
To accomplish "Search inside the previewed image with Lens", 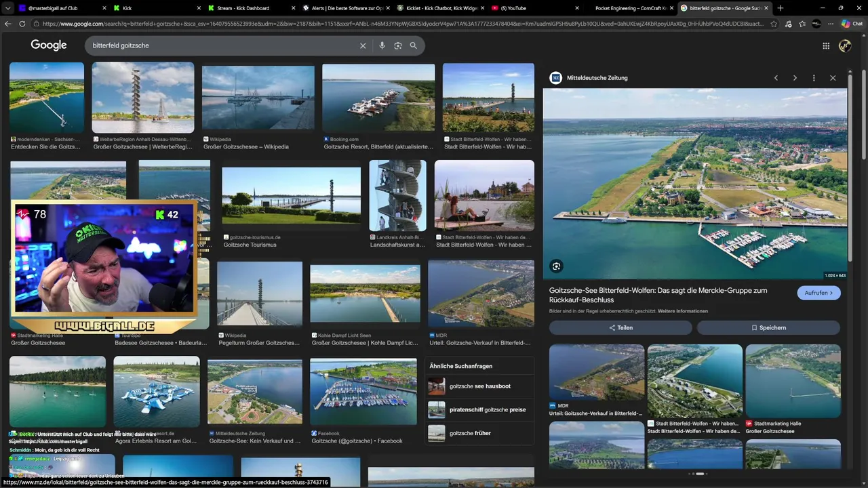I will pos(556,266).
